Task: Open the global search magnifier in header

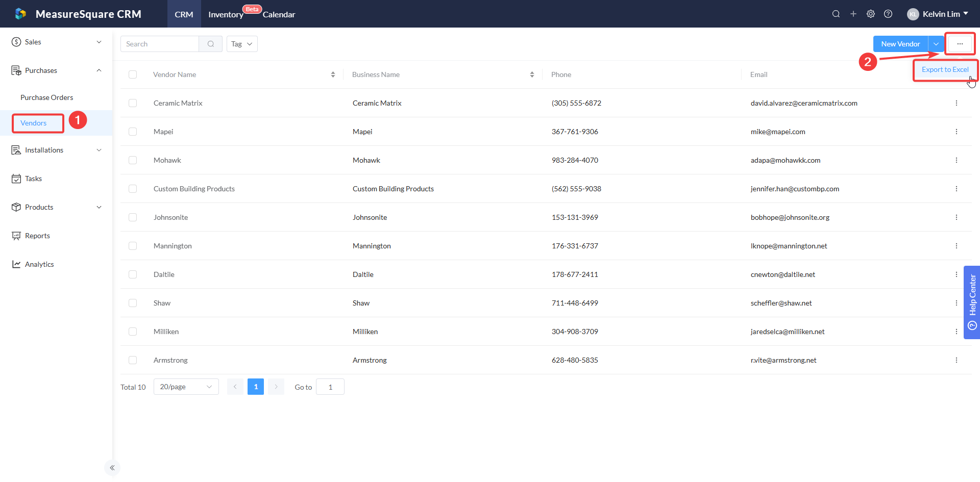Action: click(836, 14)
